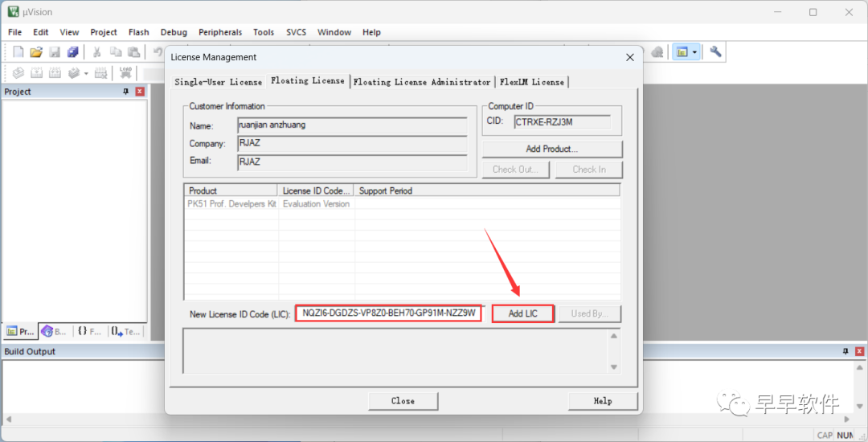Switch to the Books tab in Project panel
Viewport: 868px width, 442px height.
click(55, 331)
